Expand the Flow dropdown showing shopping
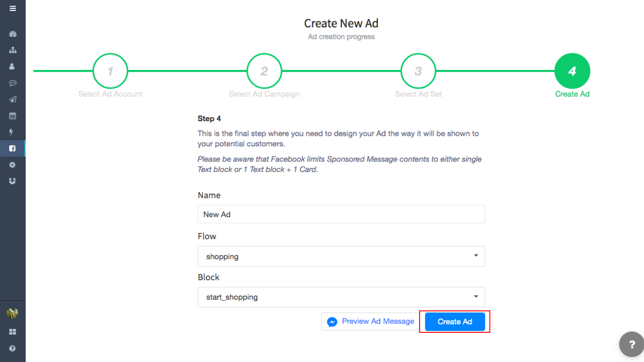 [341, 256]
